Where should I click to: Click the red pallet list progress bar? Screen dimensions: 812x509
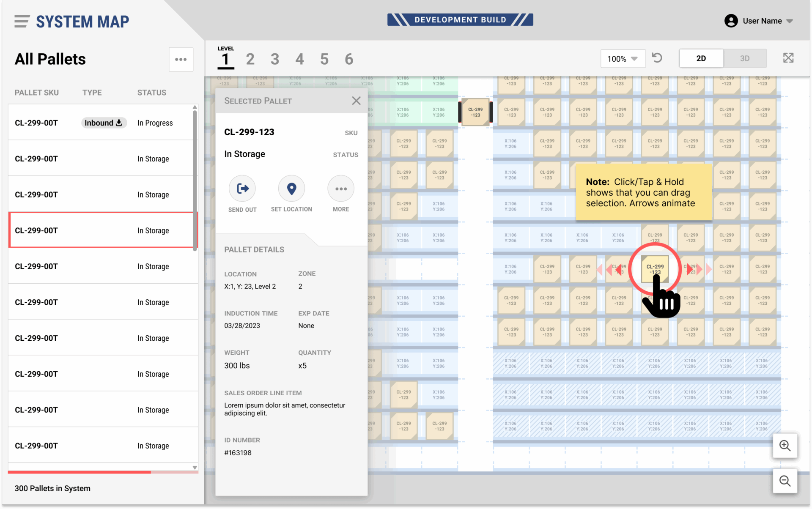click(x=80, y=472)
